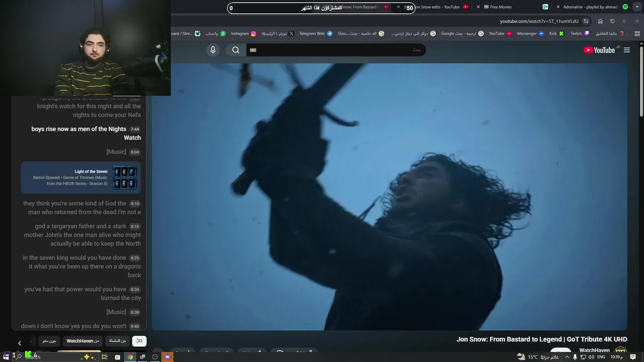Screen dimensions: 644x362
Task: Open the YouTube hamburger menu
Action: tap(627, 50)
